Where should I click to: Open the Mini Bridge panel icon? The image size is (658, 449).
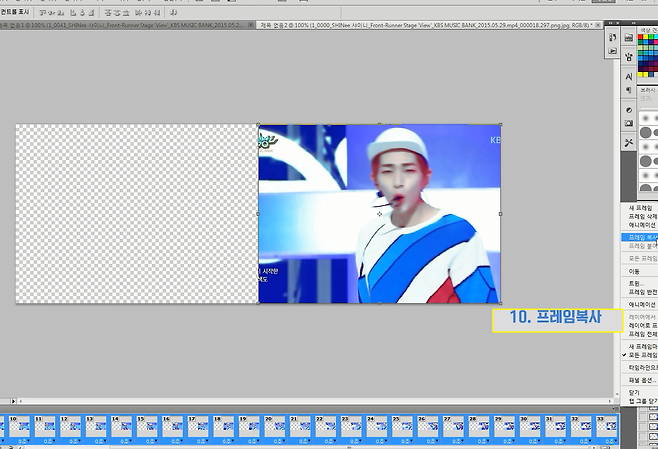click(629, 38)
